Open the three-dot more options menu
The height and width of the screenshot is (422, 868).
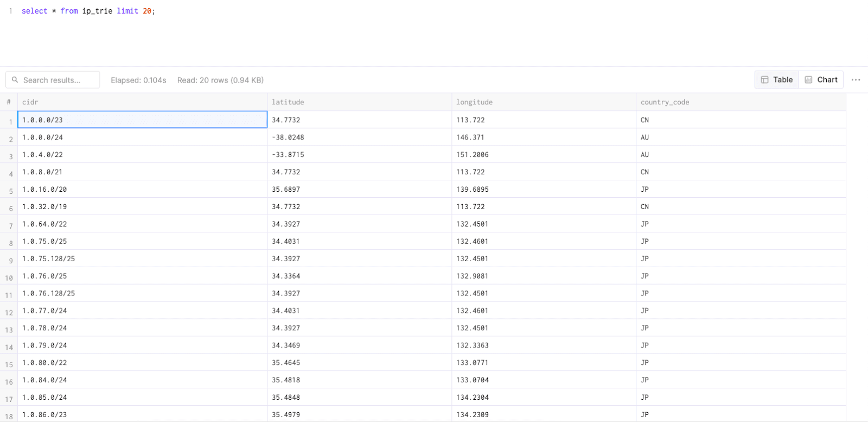coord(856,80)
